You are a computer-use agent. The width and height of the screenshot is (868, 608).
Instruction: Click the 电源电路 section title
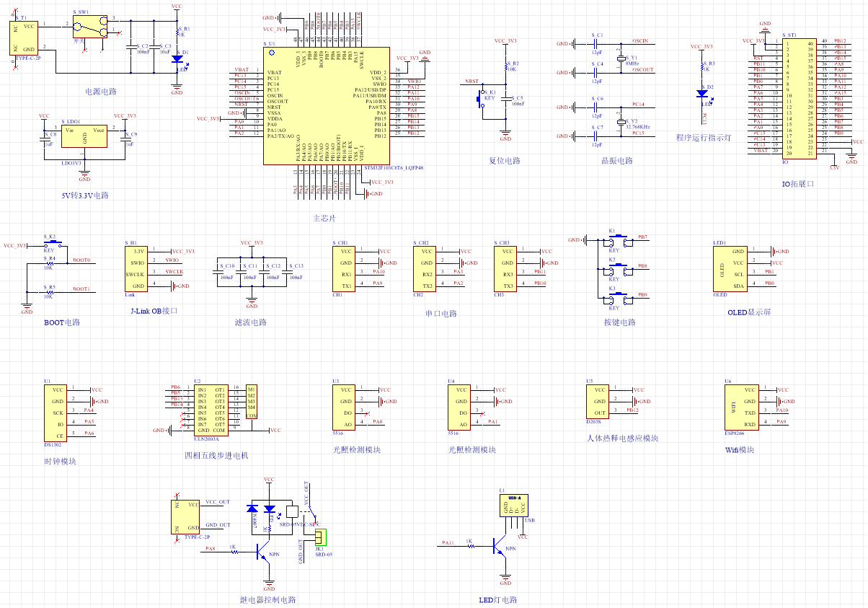tap(101, 92)
